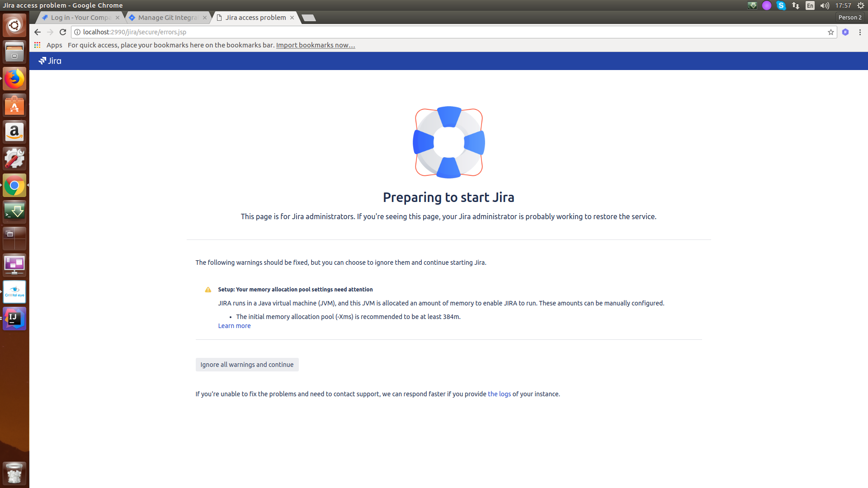The image size is (868, 488).
Task: Click the lifebuoy illustration
Action: click(x=449, y=142)
